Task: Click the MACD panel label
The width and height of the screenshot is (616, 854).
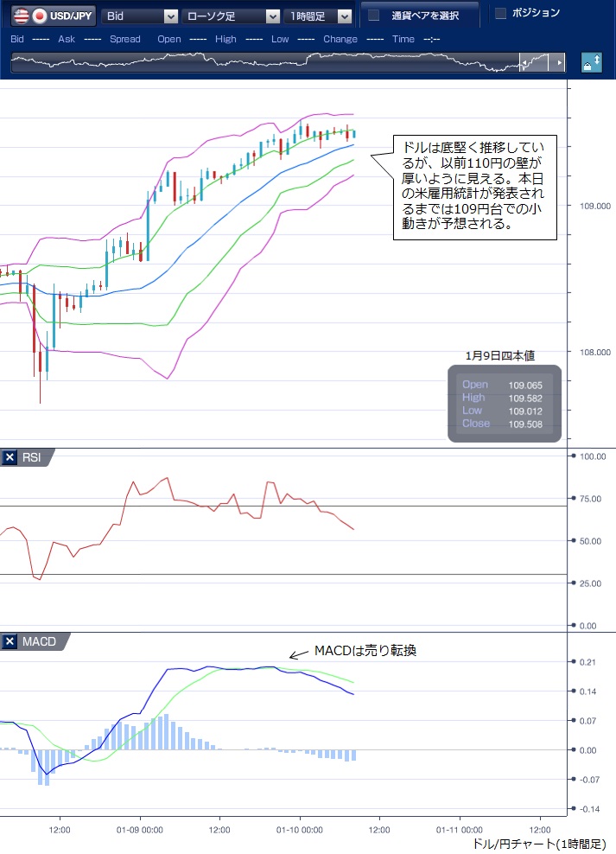Action: click(x=39, y=641)
